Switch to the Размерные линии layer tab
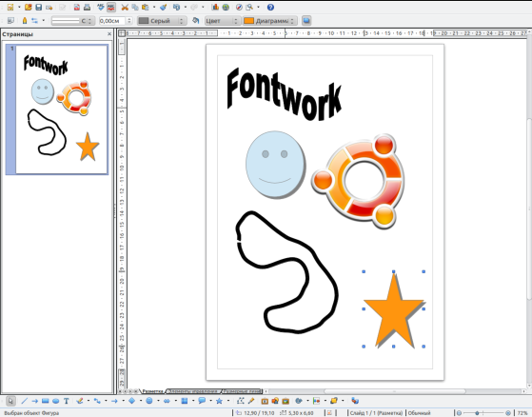The image size is (532, 417). (243, 391)
